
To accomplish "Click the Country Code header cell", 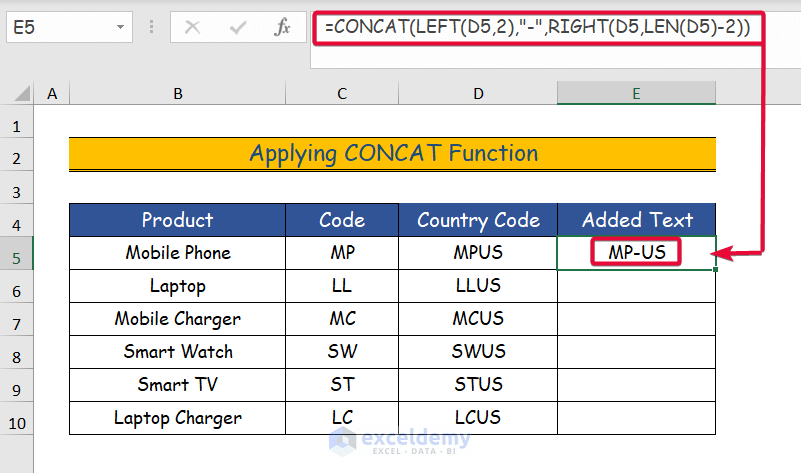I will [478, 220].
